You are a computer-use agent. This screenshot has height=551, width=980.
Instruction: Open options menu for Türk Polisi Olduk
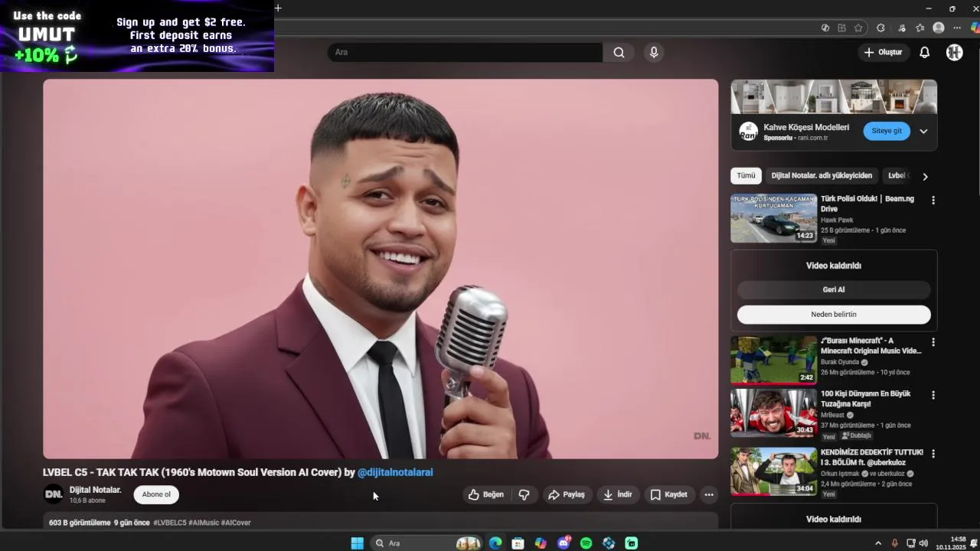click(933, 201)
